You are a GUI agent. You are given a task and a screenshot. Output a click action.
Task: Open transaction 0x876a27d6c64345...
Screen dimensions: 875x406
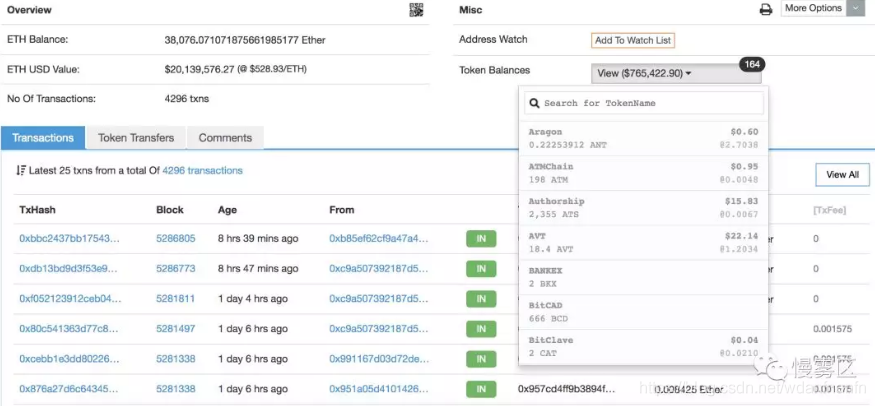point(69,389)
